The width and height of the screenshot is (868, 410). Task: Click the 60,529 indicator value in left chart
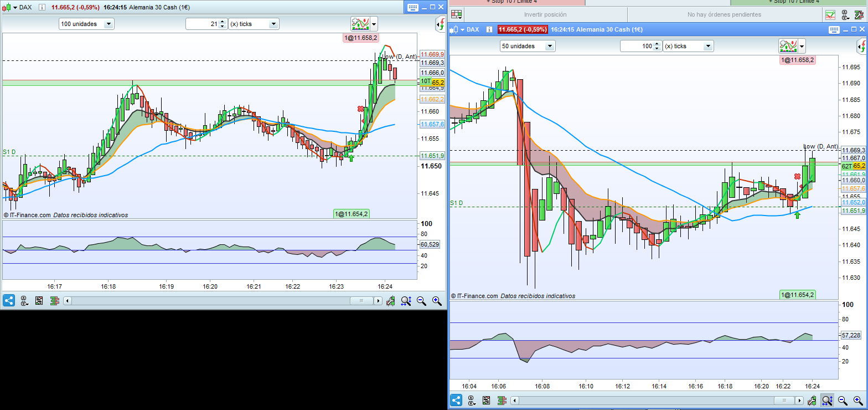pos(430,244)
